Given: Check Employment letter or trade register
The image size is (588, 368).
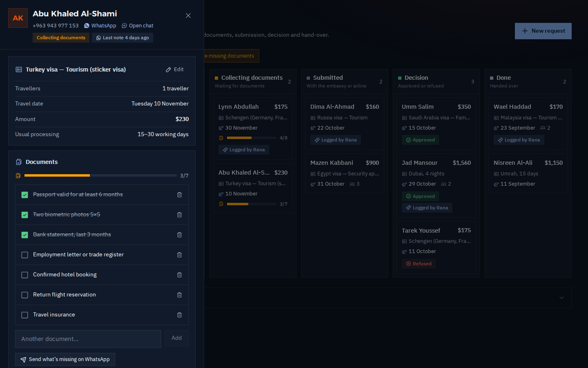Looking at the screenshot, I should tap(24, 255).
